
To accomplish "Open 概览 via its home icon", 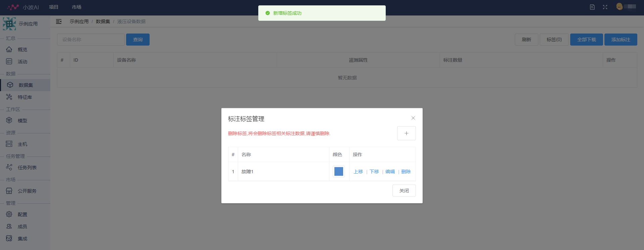I will (x=9, y=49).
